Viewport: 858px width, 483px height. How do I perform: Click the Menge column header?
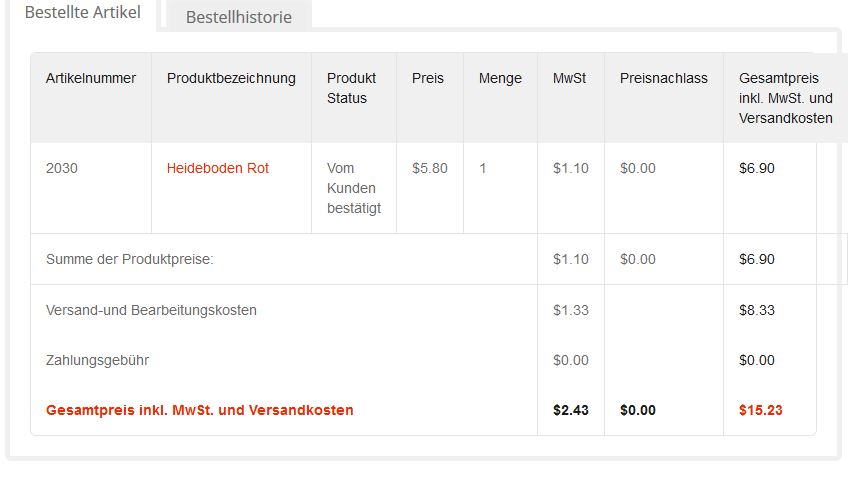(500, 78)
